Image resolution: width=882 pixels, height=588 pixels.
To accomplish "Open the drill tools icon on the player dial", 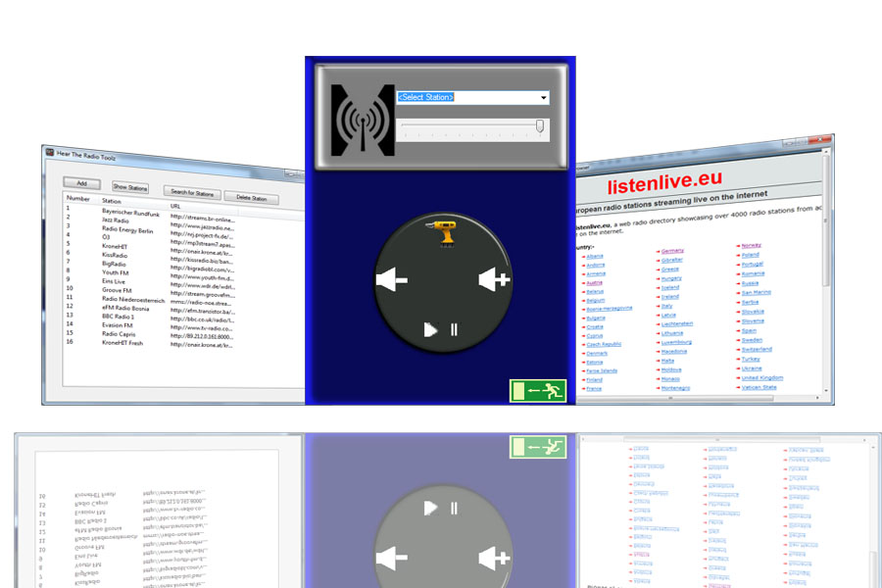I will click(443, 233).
